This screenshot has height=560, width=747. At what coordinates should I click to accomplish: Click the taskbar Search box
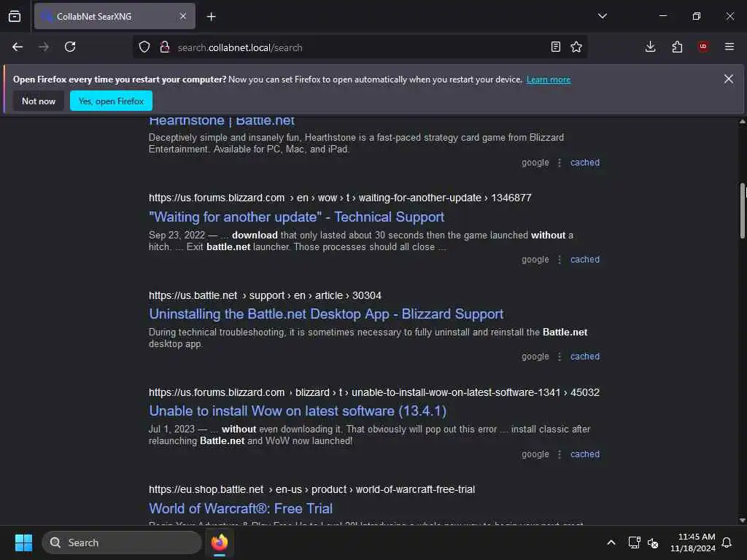point(122,542)
